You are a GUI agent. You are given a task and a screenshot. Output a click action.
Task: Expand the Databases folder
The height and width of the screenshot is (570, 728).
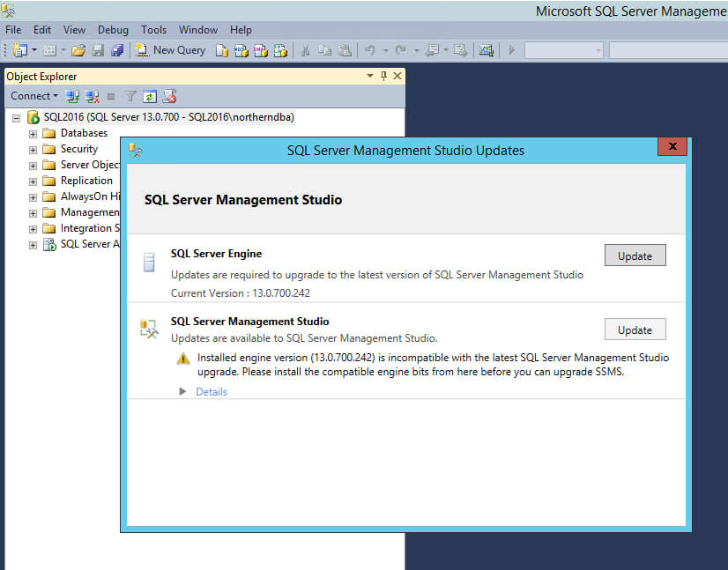pyautogui.click(x=33, y=134)
